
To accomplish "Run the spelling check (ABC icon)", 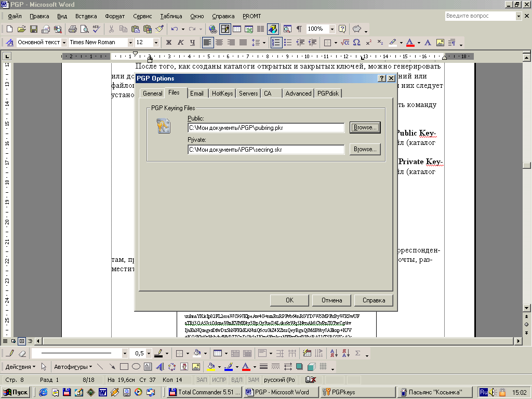I will [x=96, y=29].
